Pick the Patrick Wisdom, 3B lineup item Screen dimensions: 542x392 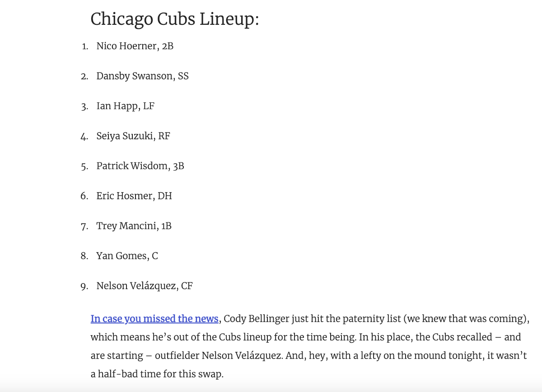(x=140, y=166)
